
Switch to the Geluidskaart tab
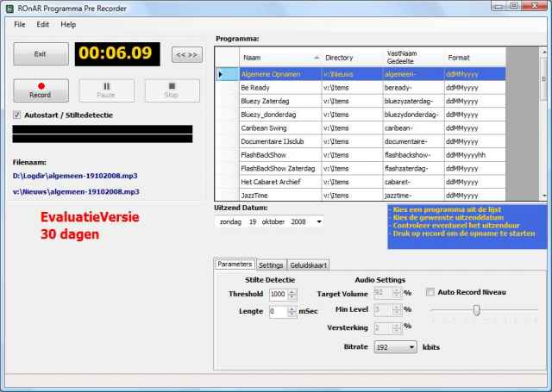[x=309, y=264]
